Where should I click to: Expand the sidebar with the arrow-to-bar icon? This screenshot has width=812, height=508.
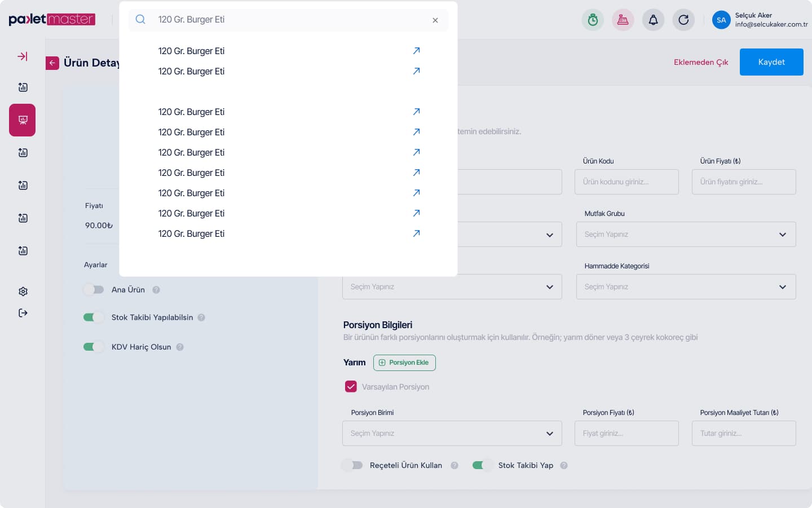pos(23,56)
